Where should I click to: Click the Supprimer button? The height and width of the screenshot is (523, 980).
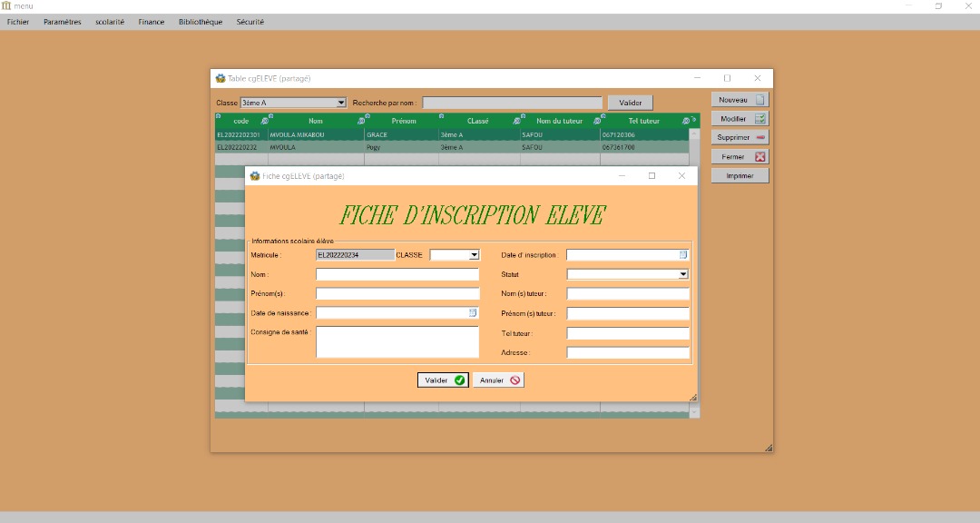[740, 137]
